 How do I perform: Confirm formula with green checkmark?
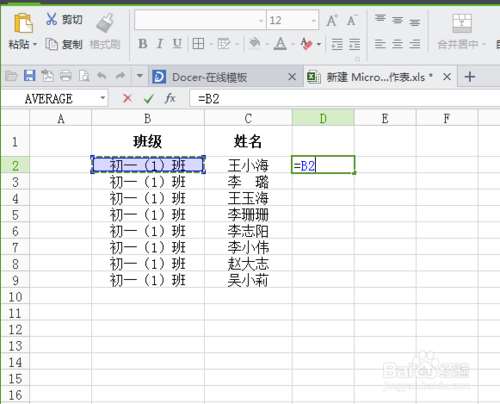pos(148,99)
